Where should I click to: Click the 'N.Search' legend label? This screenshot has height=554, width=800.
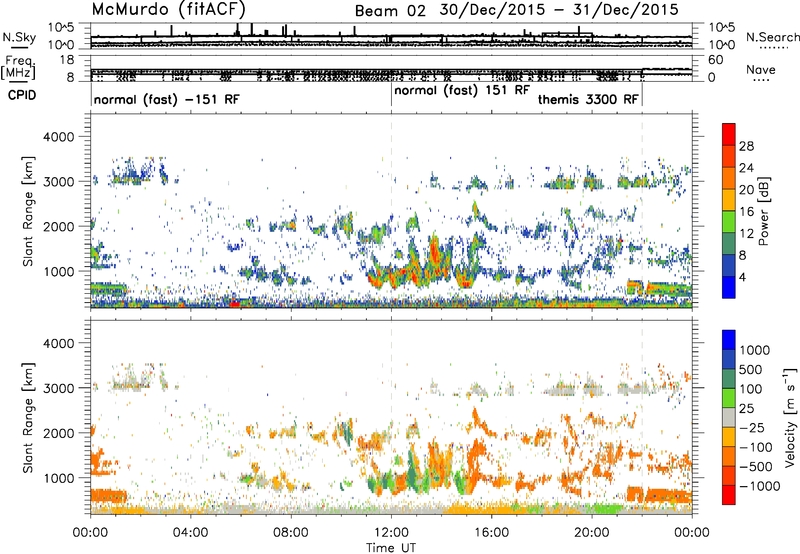[772, 37]
